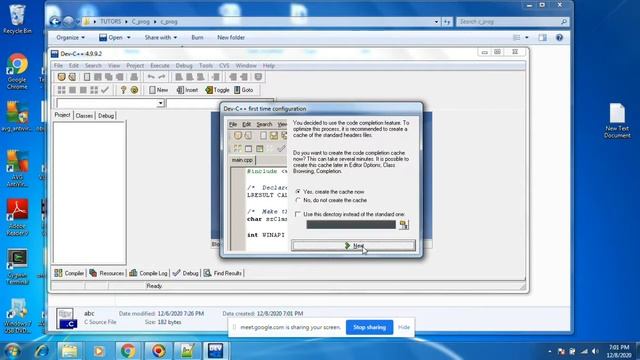Open the File menu in Dev-C++
The width and height of the screenshot is (640, 360).
(x=58, y=65)
